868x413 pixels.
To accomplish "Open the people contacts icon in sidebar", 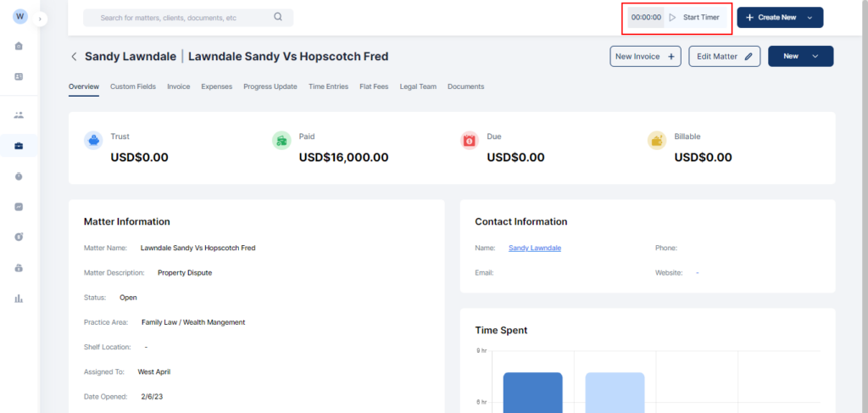I will coord(19,114).
